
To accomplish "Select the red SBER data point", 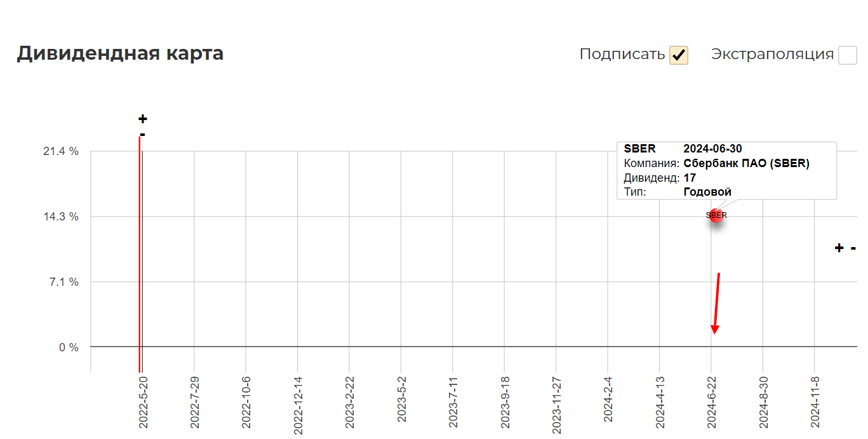I will pyautogui.click(x=716, y=215).
